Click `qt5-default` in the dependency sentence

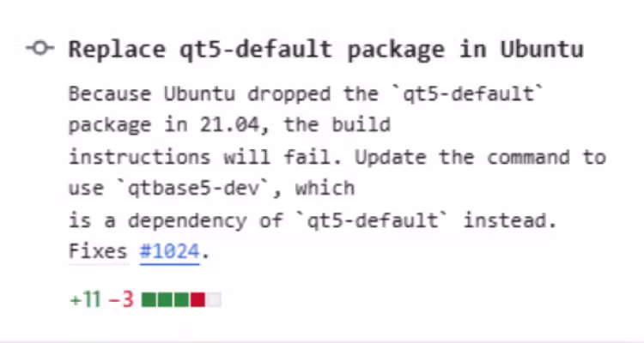pos(373,220)
